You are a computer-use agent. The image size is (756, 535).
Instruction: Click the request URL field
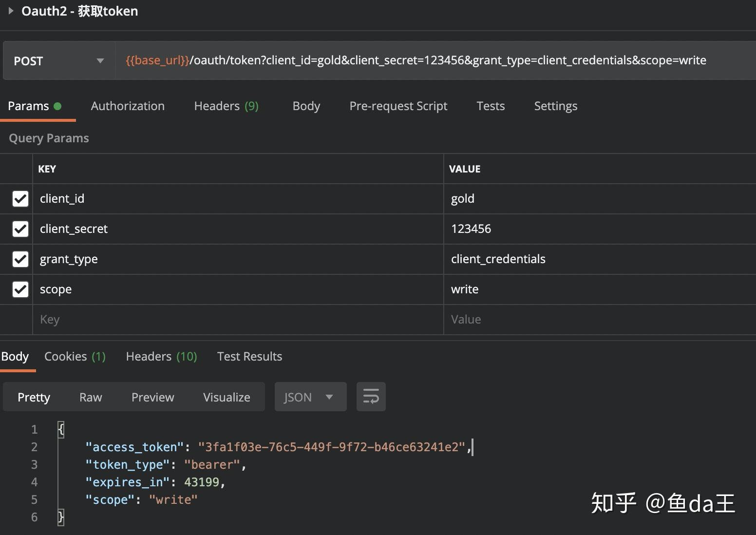tap(435, 60)
